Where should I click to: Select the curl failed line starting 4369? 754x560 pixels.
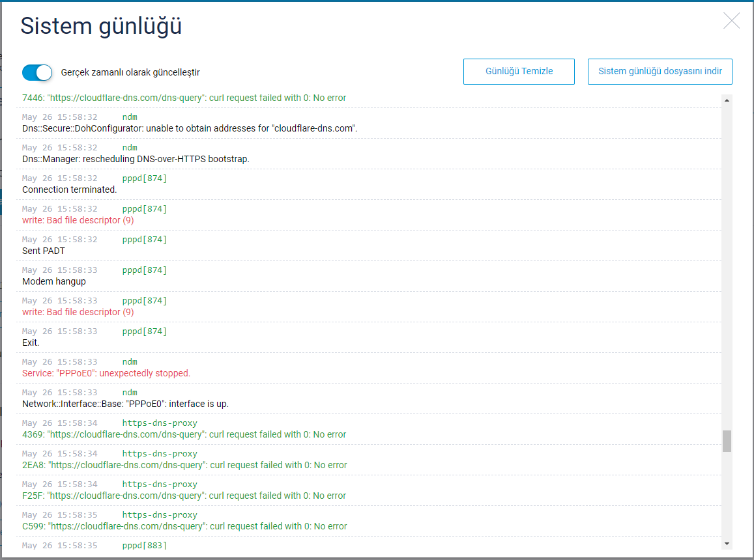point(184,434)
